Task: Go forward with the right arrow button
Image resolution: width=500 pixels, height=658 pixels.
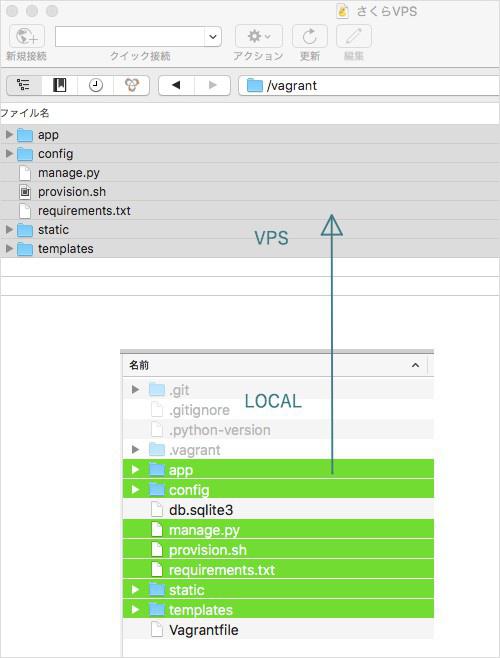Action: pyautogui.click(x=212, y=85)
